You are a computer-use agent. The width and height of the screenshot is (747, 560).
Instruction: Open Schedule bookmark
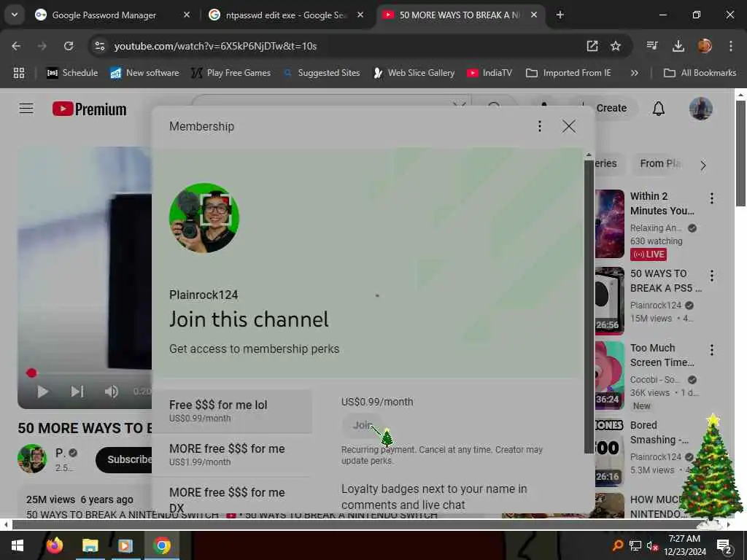pyautogui.click(x=72, y=73)
